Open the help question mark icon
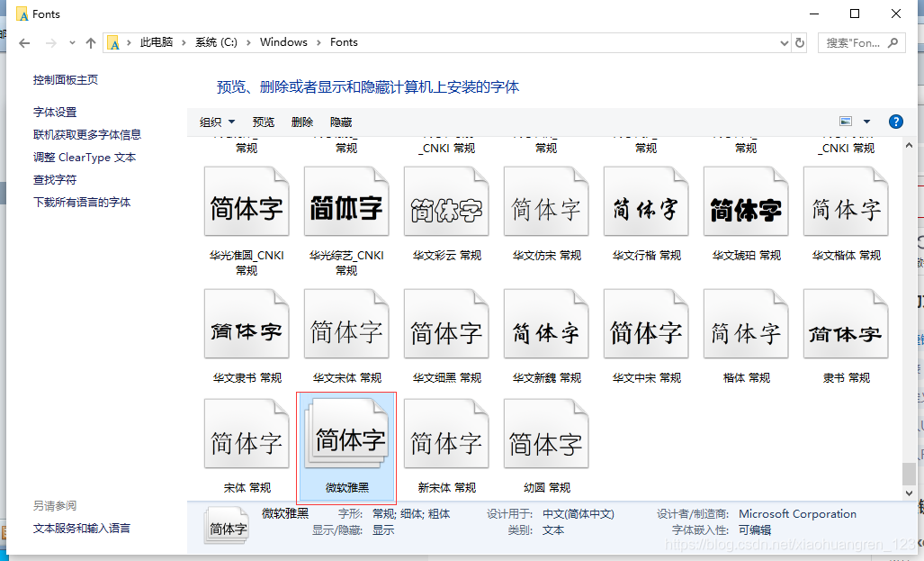The width and height of the screenshot is (924, 561). [x=896, y=122]
